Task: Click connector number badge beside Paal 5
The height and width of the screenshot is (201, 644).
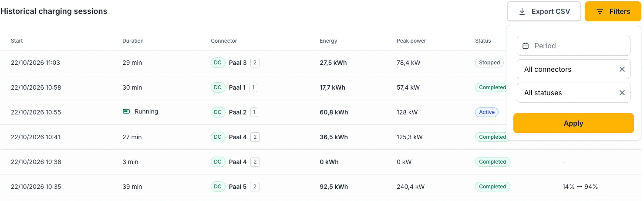Action: point(255,187)
